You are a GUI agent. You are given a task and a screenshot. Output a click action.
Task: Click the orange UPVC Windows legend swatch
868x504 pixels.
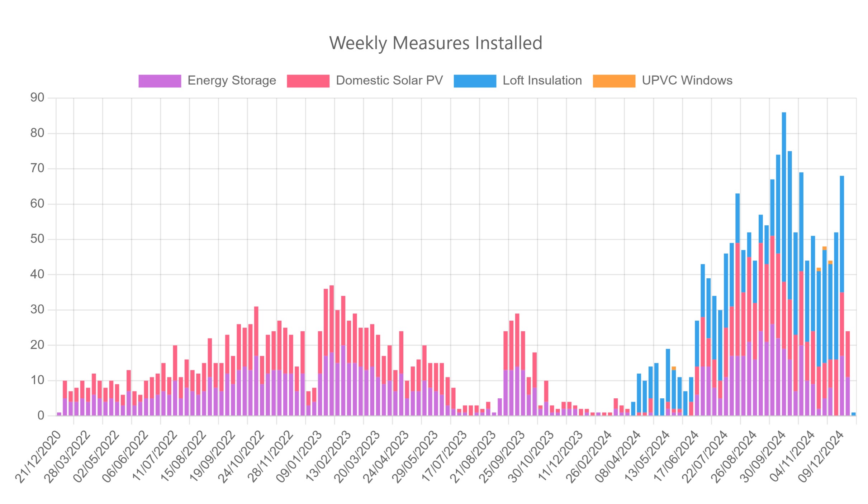tap(614, 81)
